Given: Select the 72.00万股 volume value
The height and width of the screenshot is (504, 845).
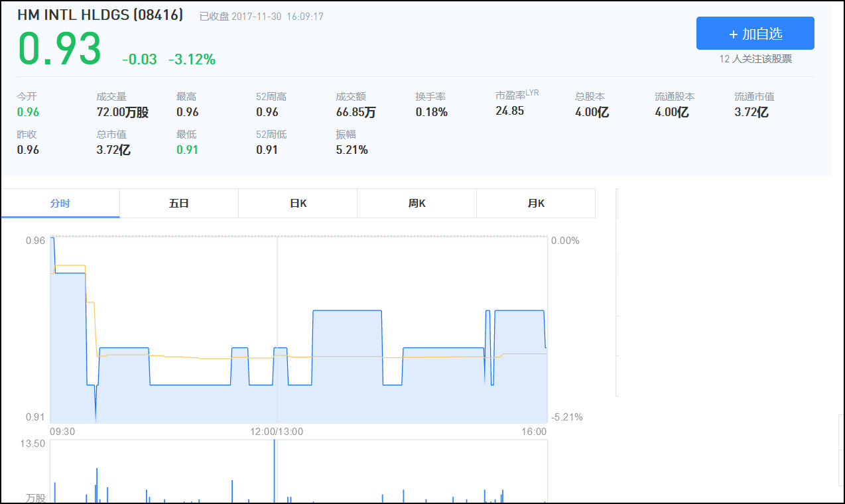Looking at the screenshot, I should coord(122,112).
